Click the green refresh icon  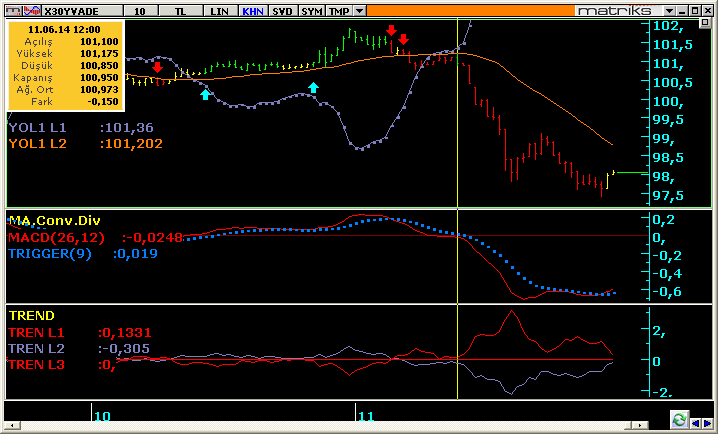[x=679, y=419]
